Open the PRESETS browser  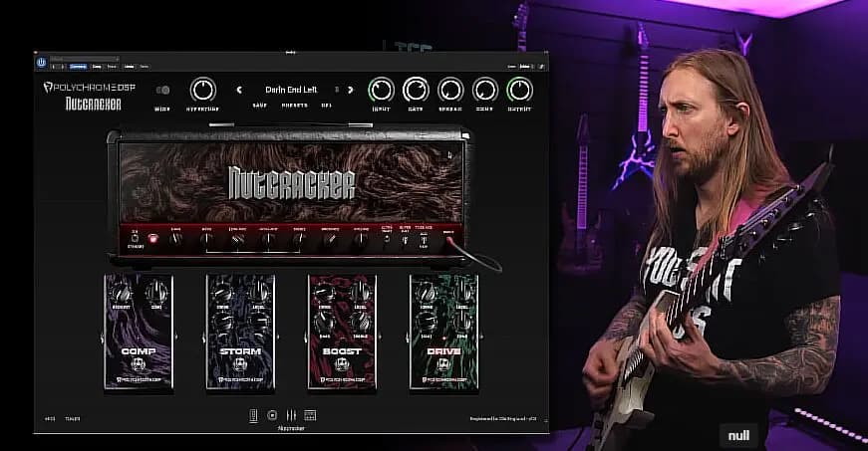click(x=295, y=105)
